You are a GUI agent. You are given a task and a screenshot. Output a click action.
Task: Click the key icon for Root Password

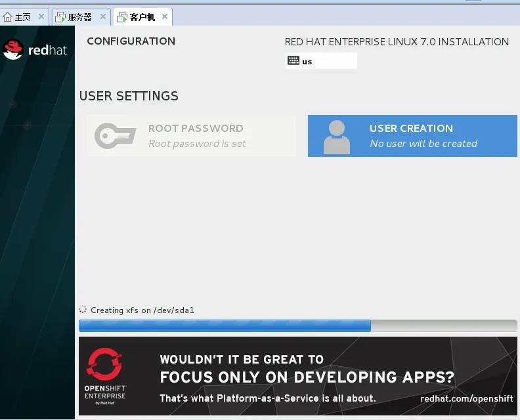tap(115, 136)
